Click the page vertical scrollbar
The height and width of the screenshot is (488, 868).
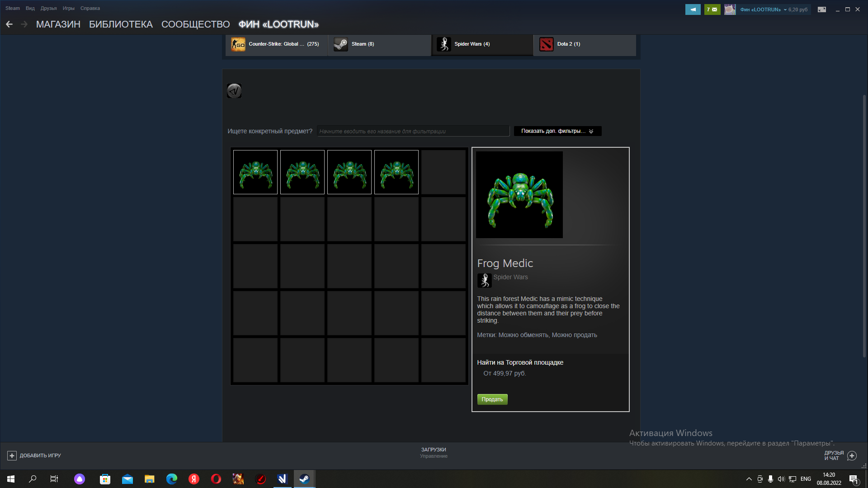tap(864, 226)
